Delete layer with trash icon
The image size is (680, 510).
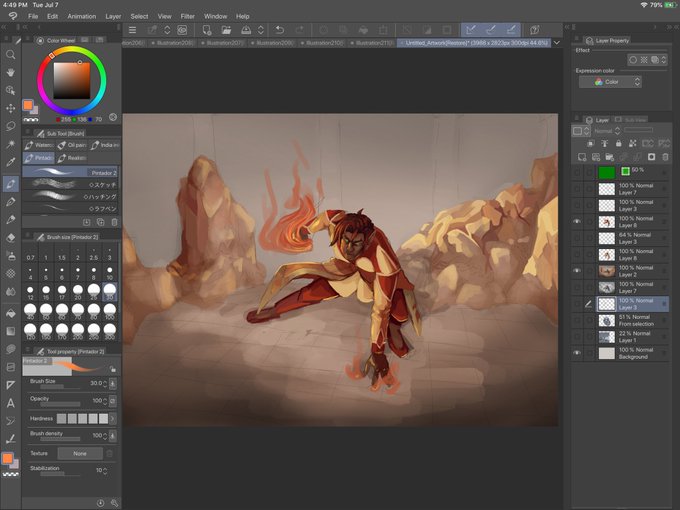(x=665, y=157)
